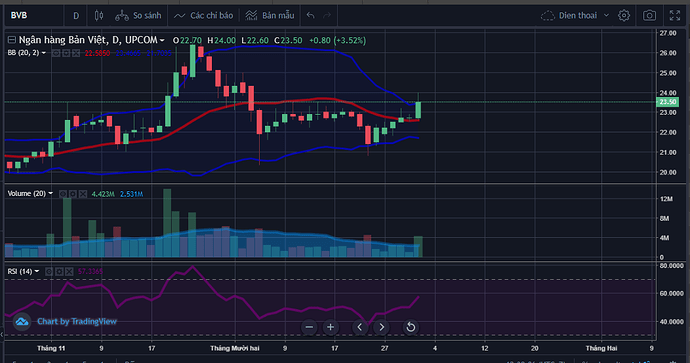Redo the chart action

pyautogui.click(x=327, y=15)
